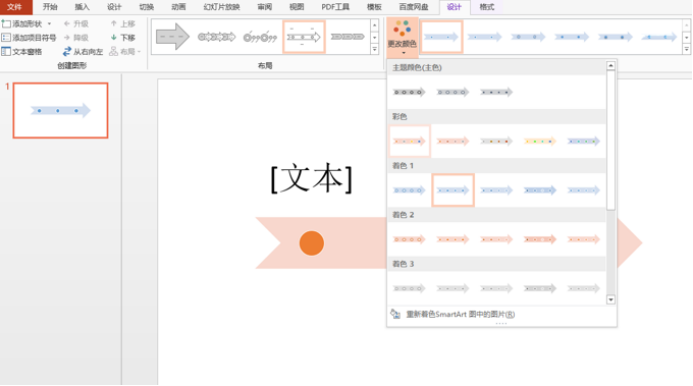693x386 pixels.
Task: Expand the layout gallery more button
Action: [x=374, y=50]
